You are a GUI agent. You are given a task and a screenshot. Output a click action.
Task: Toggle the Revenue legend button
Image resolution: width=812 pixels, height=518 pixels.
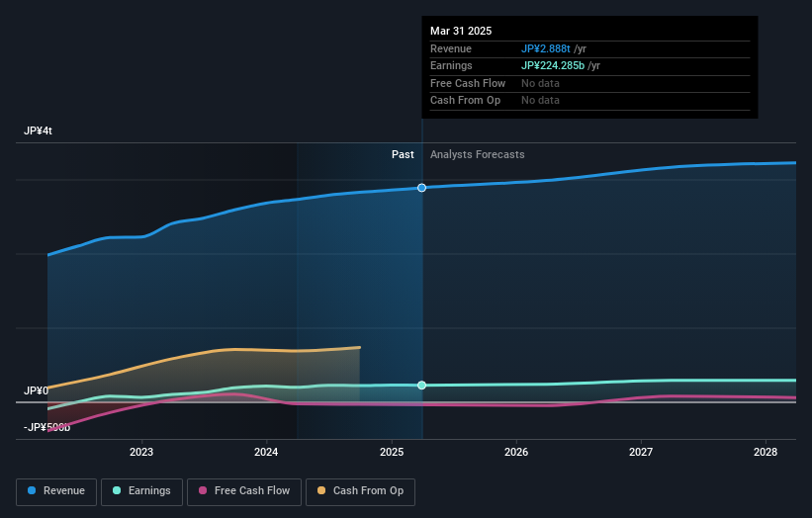tap(56, 491)
